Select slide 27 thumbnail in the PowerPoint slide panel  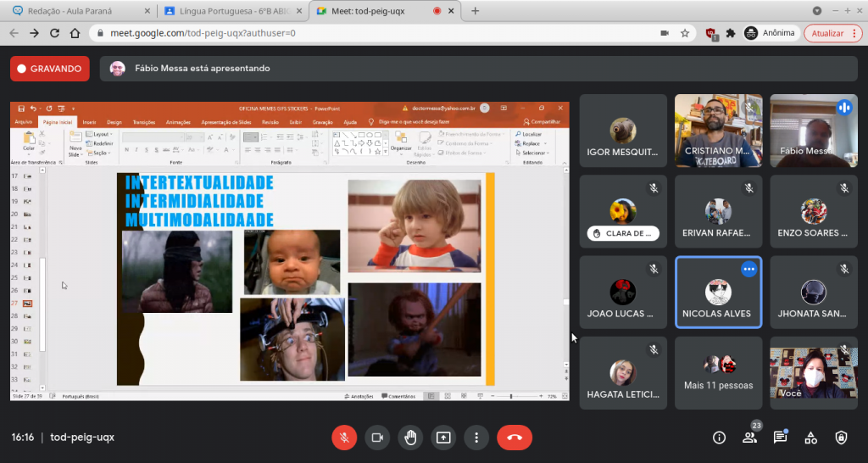pyautogui.click(x=26, y=304)
